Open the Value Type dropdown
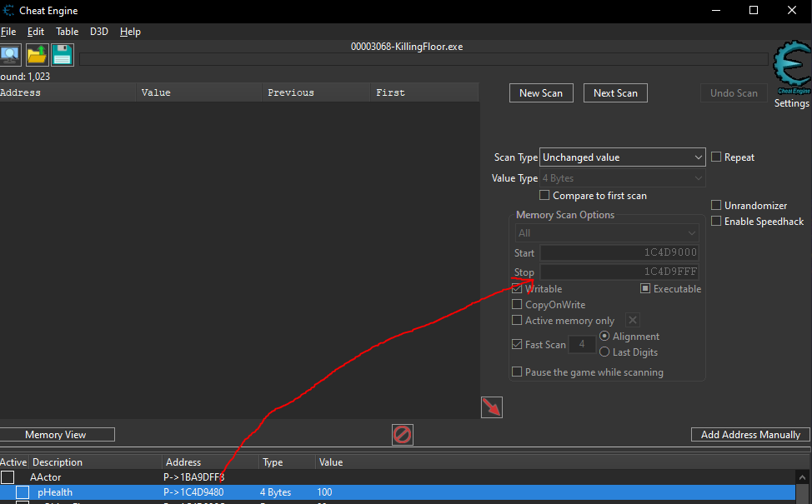This screenshot has height=504, width=812. tap(623, 178)
